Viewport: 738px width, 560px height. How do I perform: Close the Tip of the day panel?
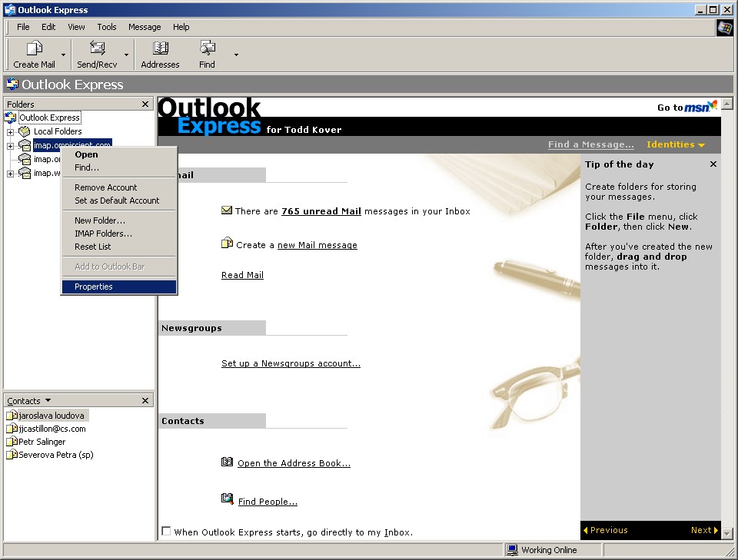coord(713,164)
